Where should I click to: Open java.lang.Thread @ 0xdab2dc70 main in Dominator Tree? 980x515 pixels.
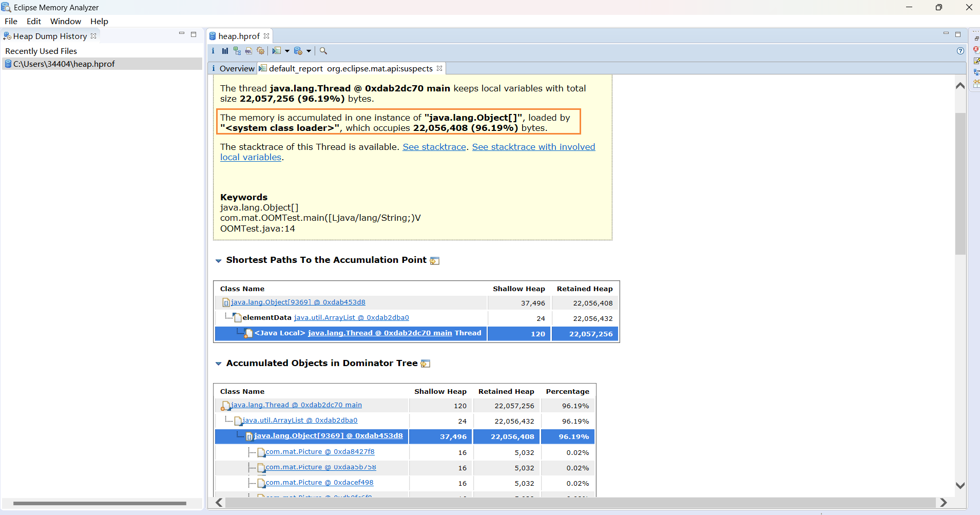[x=296, y=405]
